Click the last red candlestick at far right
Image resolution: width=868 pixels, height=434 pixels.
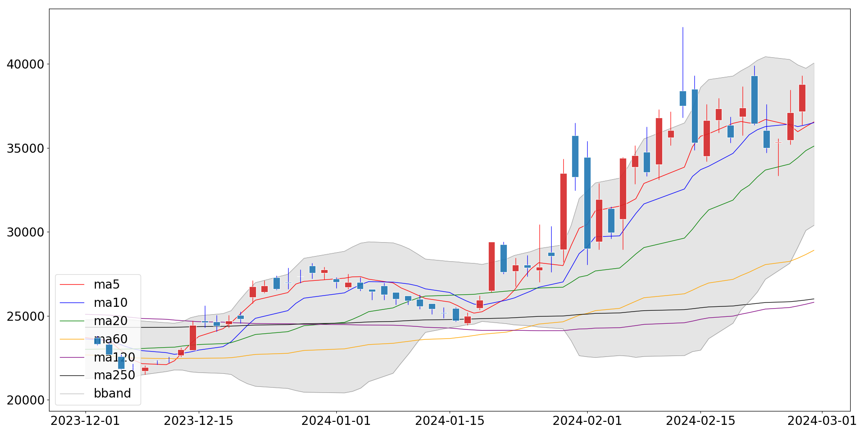(x=802, y=98)
